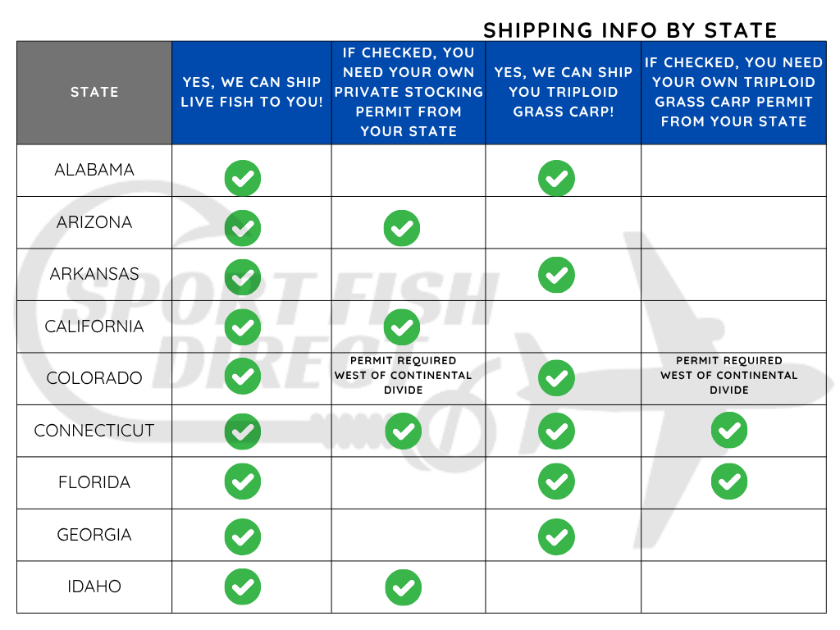Click Arizona's private stocking permit checkmark
This screenshot has width=840, height=630.
pos(402,228)
